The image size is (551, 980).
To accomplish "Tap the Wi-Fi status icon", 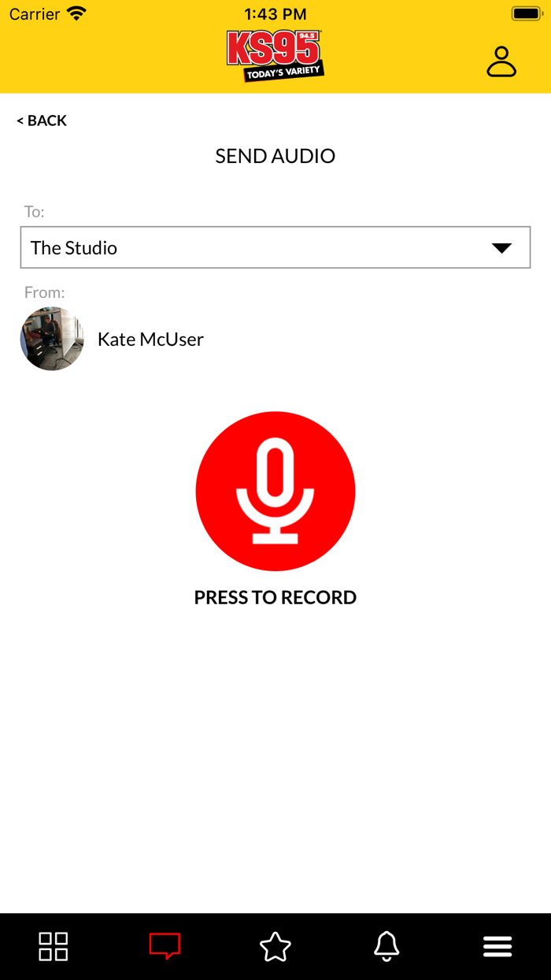I will click(76, 13).
